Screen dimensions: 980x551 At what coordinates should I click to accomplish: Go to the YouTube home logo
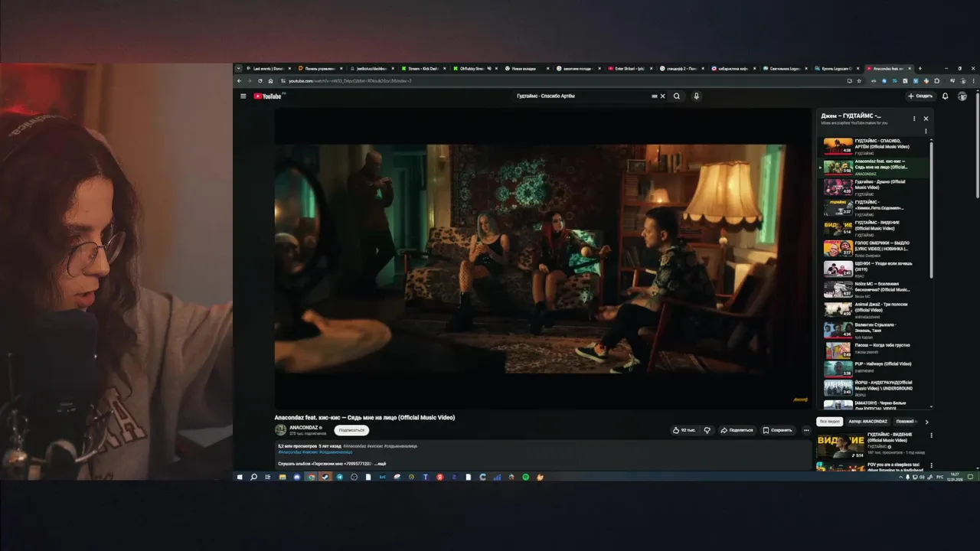point(269,96)
